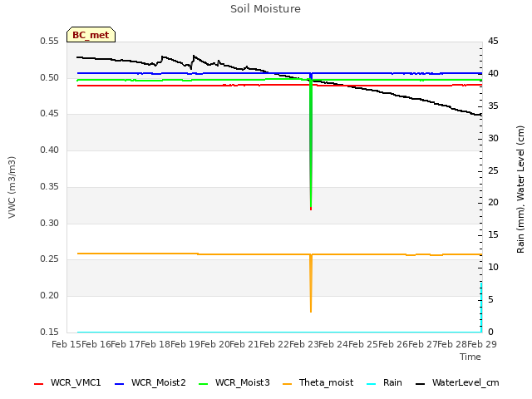532x399 pixels.
Task: Click the Rain (mm), Water Level (cm) axis label
Action: [x=520, y=190]
